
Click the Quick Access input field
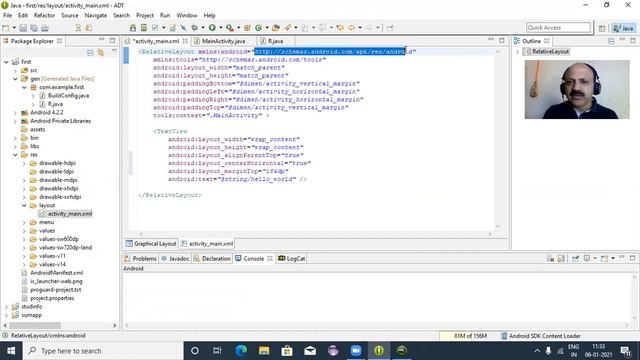pos(558,28)
